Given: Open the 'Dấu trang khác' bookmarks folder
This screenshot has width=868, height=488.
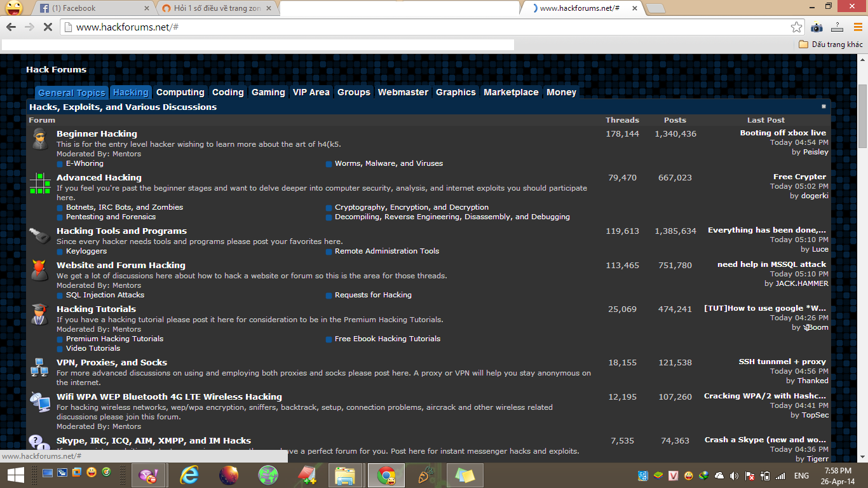Looking at the screenshot, I should tap(831, 44).
